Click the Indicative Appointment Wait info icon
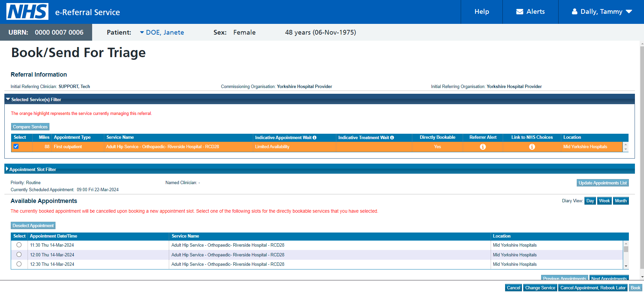 [x=314, y=137]
